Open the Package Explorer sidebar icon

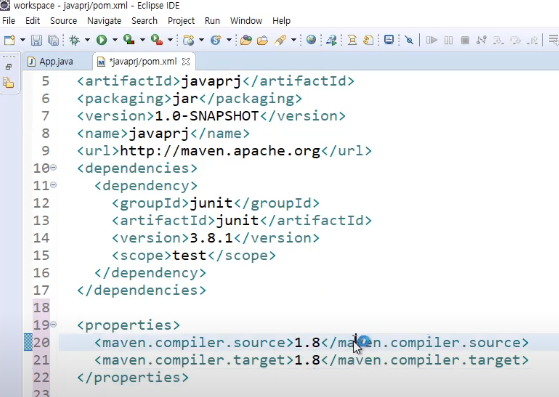(9, 83)
